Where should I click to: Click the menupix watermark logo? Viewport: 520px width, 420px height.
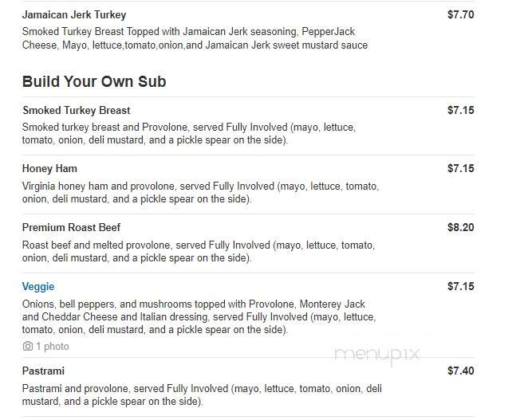tap(377, 355)
